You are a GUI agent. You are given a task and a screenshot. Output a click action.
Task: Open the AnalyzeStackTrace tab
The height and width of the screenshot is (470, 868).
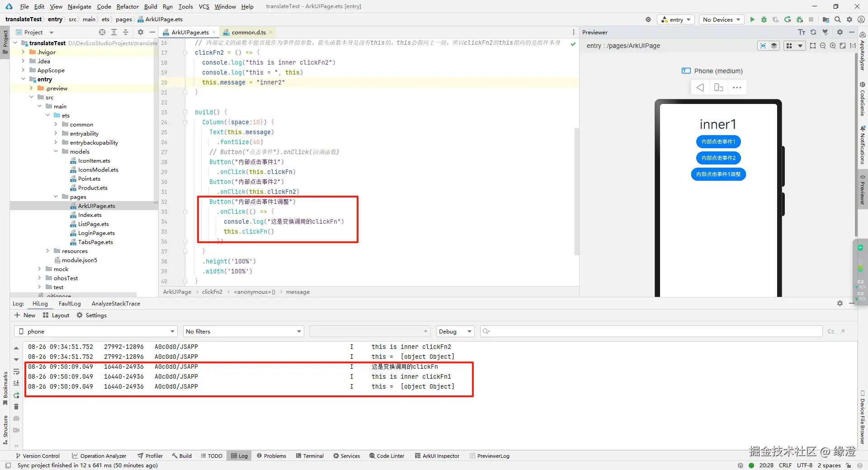pos(116,303)
